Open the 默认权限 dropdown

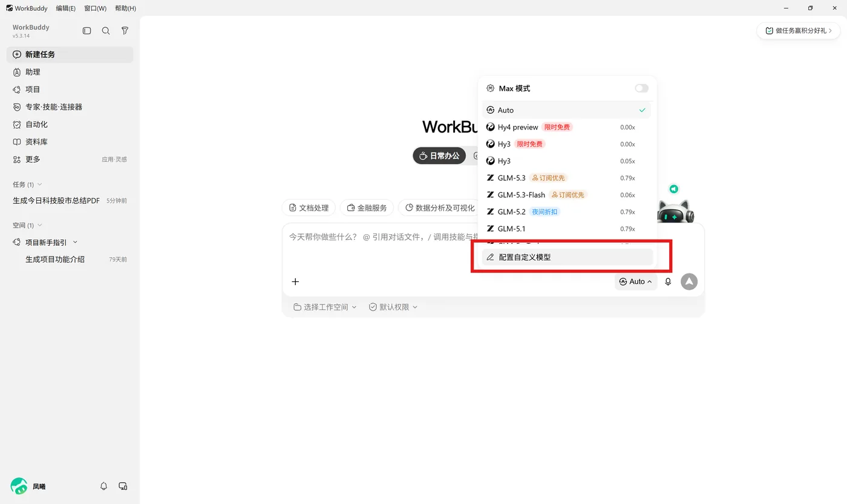tap(393, 307)
